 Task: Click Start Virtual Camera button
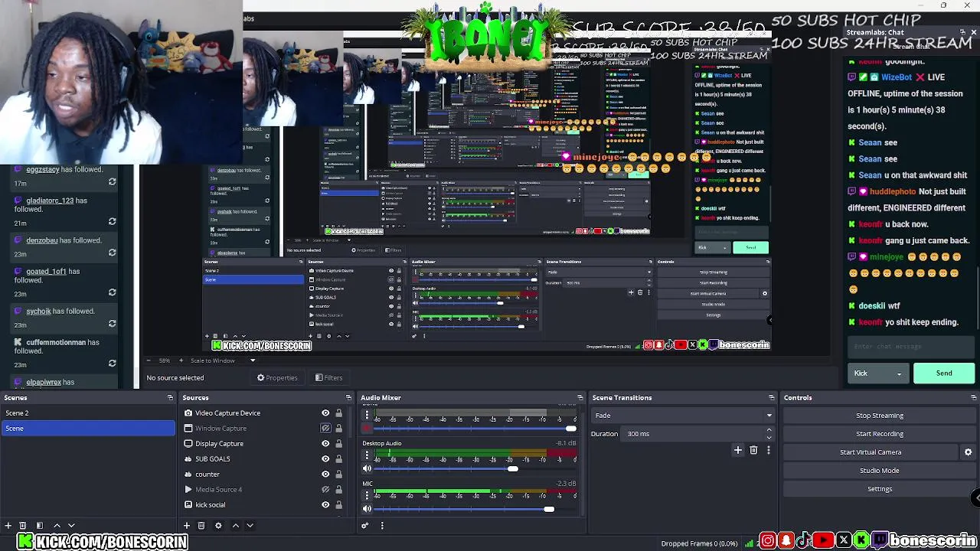click(x=871, y=452)
